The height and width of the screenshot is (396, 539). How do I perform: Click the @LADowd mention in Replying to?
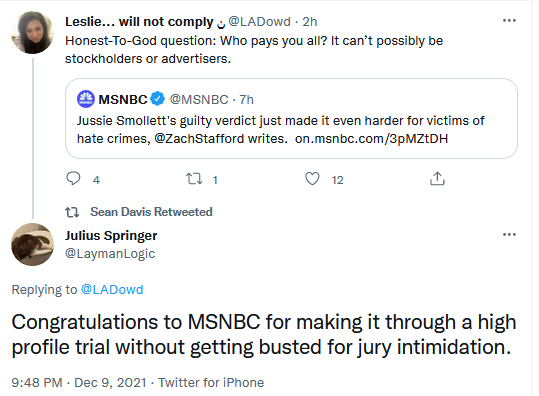point(112,289)
